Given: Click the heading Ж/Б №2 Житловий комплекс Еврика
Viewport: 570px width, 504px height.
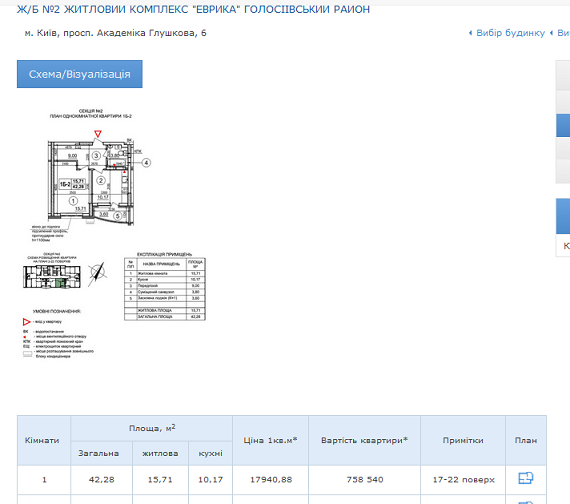Looking at the screenshot, I should click(x=193, y=9).
